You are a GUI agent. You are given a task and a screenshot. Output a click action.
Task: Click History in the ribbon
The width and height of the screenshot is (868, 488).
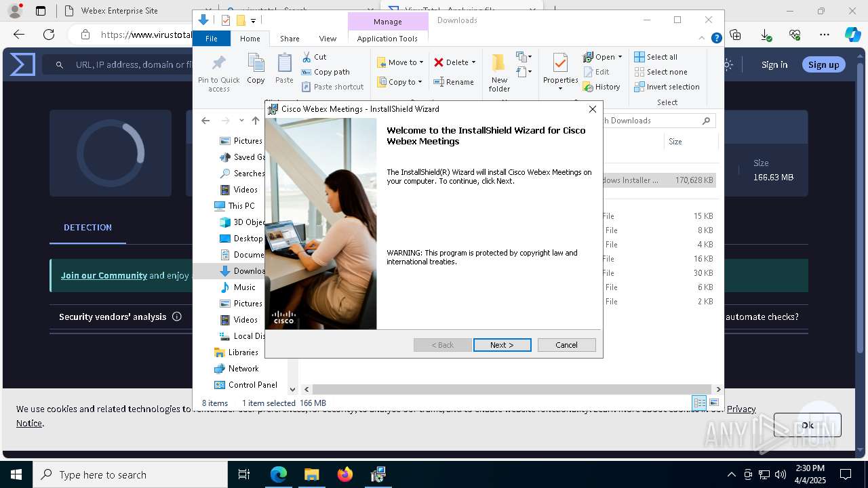click(601, 87)
